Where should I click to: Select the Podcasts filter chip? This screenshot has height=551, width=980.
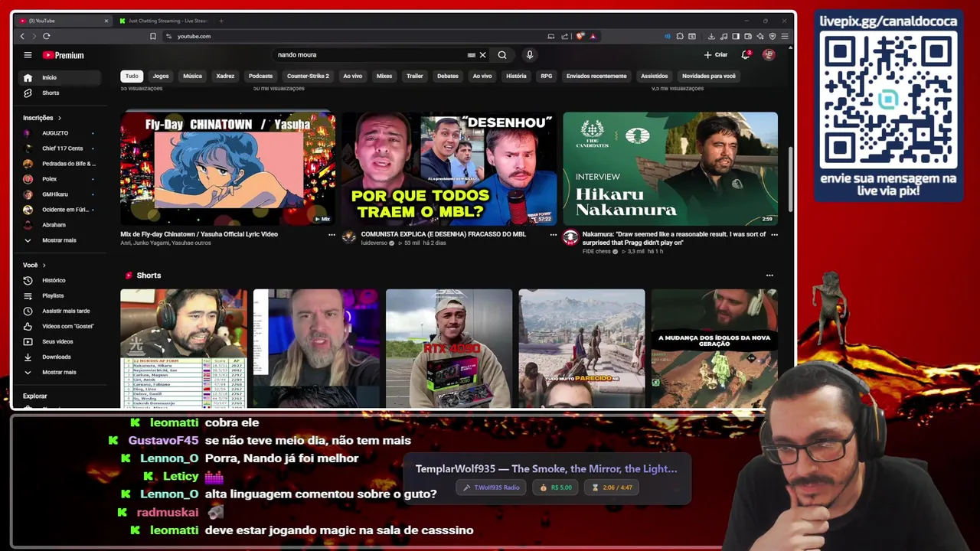click(x=260, y=76)
